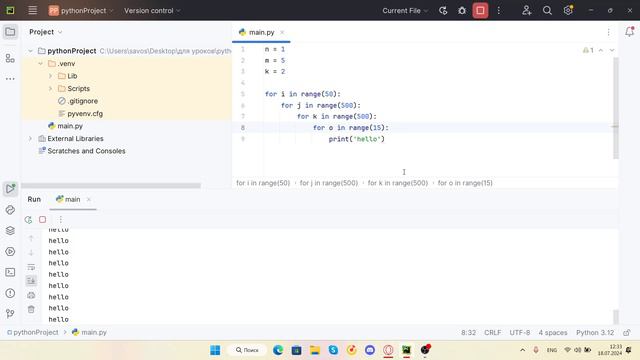Select .gitignore file in tree

pyautogui.click(x=78, y=101)
